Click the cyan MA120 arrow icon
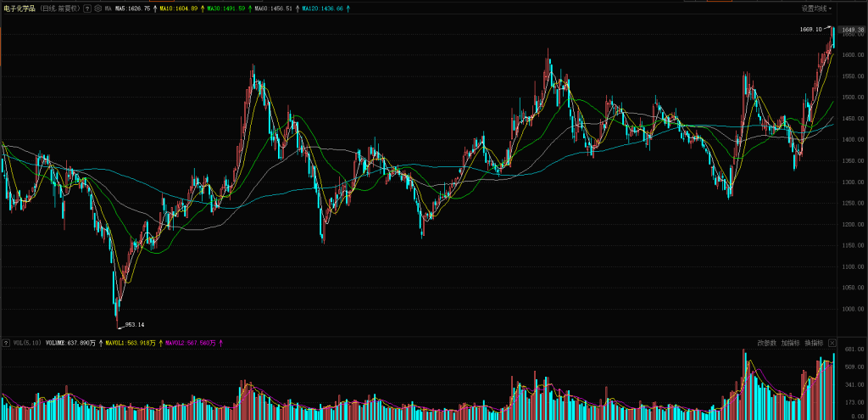The width and height of the screenshot is (868, 420). click(x=348, y=8)
